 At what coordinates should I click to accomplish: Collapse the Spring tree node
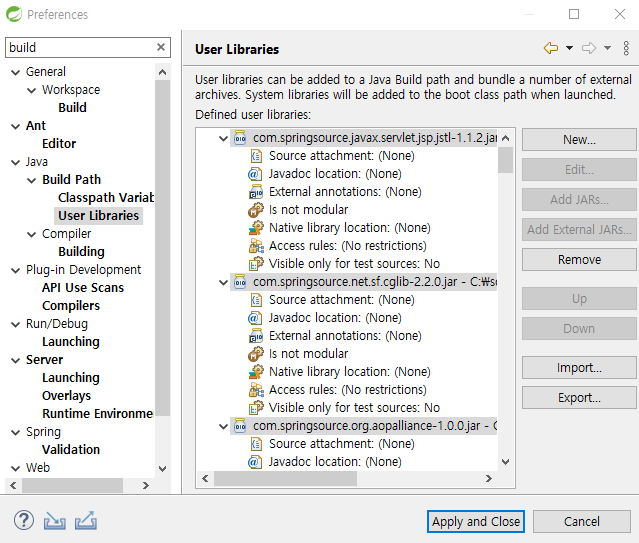pyautogui.click(x=15, y=433)
